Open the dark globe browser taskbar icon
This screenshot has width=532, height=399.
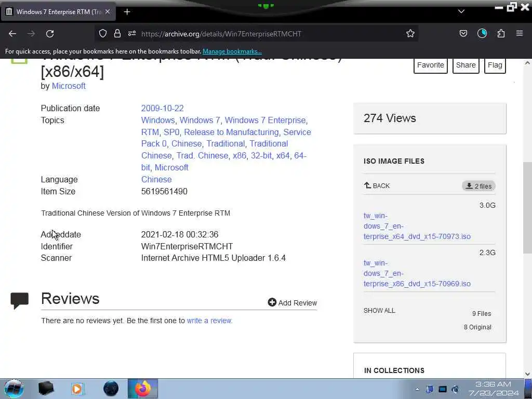(x=111, y=389)
